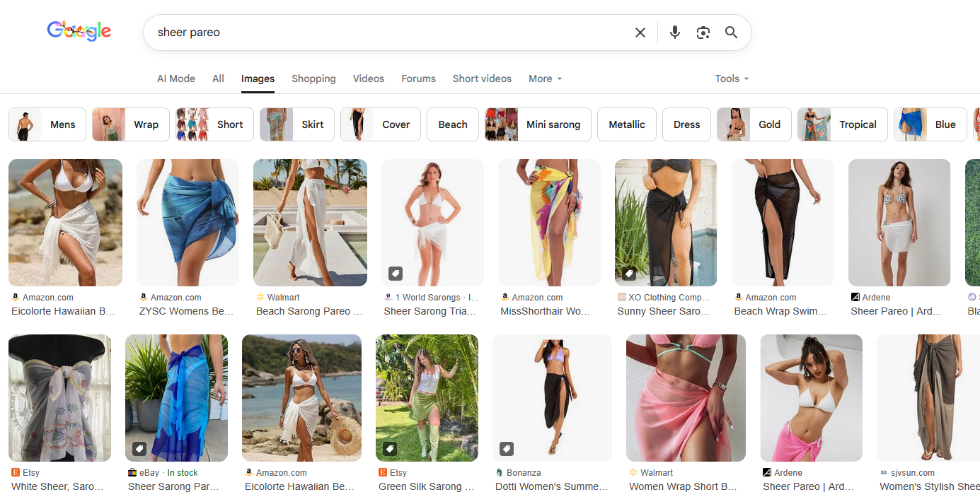
Task: Expand the More menu dropdown
Action: click(546, 78)
